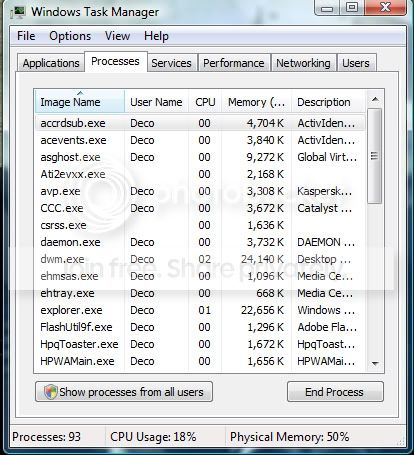This screenshot has width=414, height=455.
Task: Close the Windows Task Manager window
Action: [385, 8]
